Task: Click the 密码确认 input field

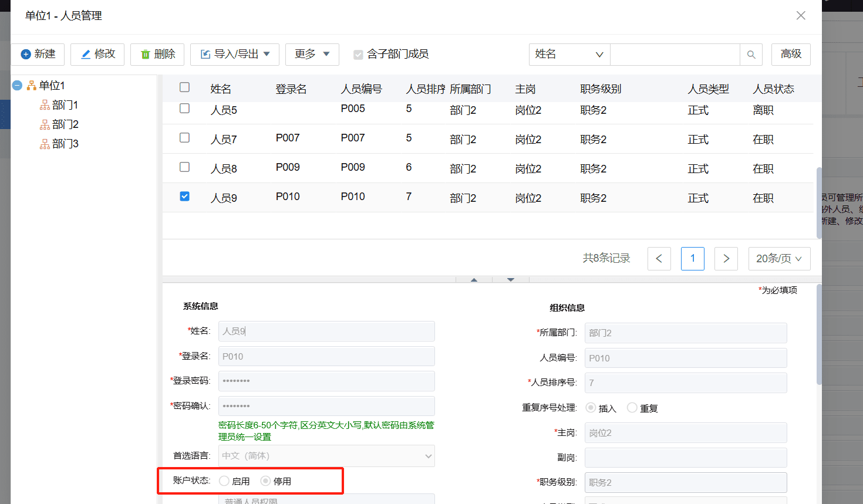Action: (x=326, y=406)
